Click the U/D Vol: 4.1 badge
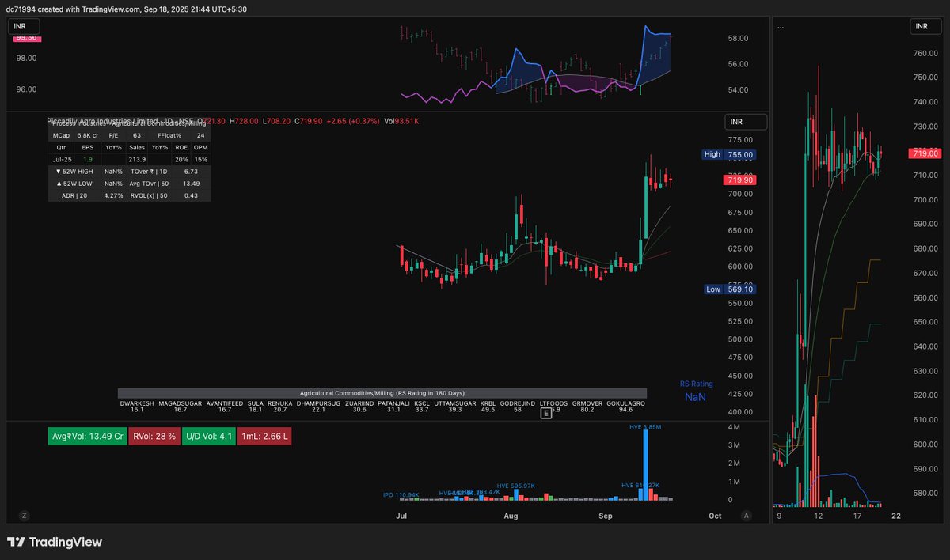This screenshot has height=560, width=950. (x=209, y=436)
